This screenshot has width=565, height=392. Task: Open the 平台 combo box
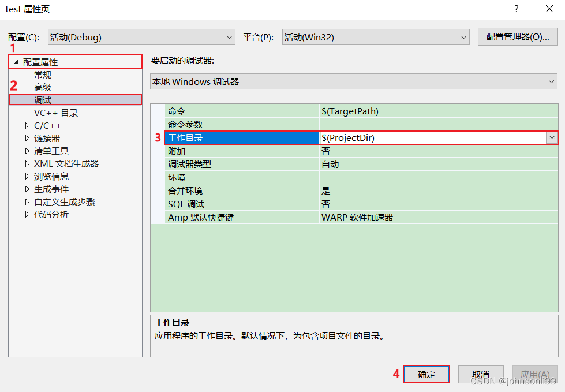click(463, 36)
